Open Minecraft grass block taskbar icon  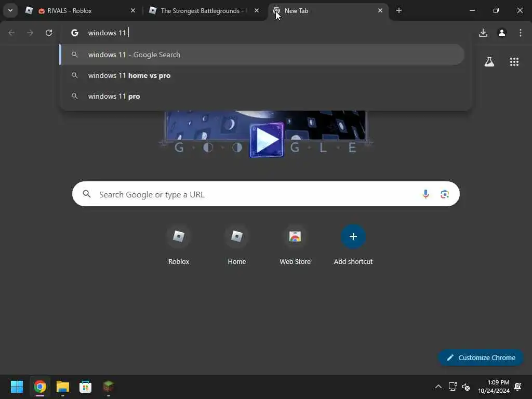108,387
